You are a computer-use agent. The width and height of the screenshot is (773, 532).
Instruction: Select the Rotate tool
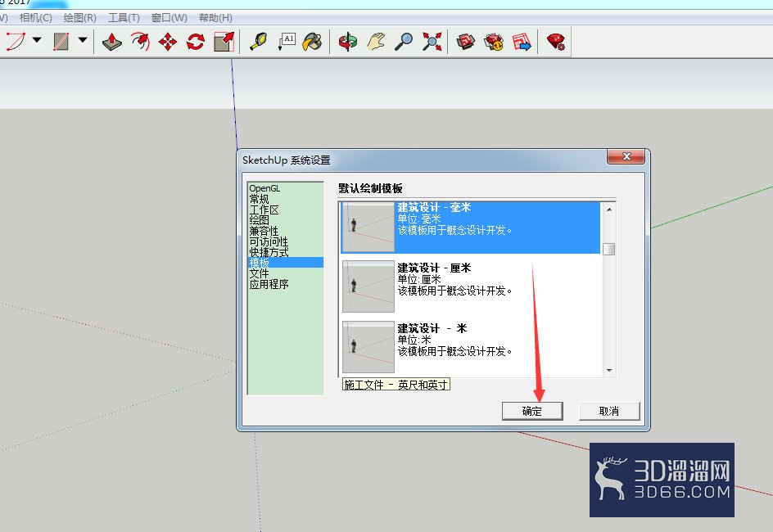point(196,42)
